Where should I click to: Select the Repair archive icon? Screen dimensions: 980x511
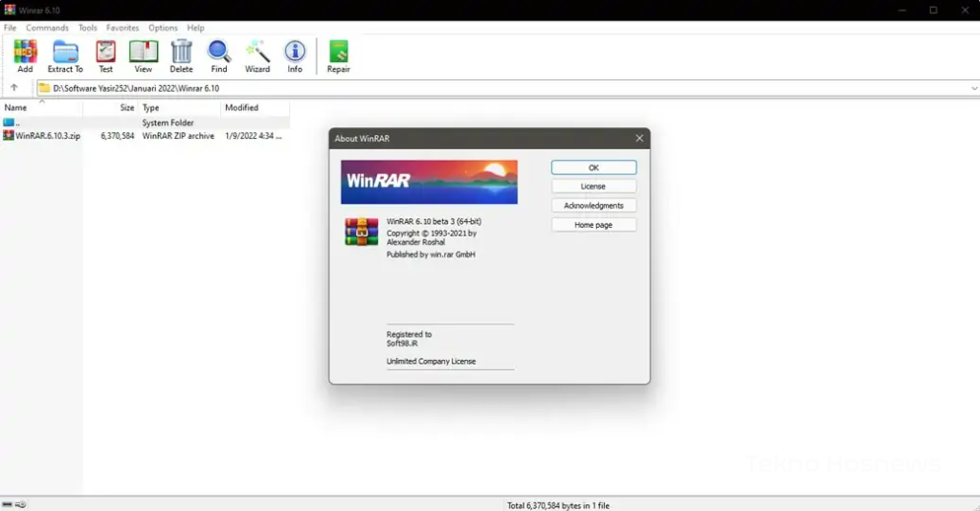coord(338,54)
